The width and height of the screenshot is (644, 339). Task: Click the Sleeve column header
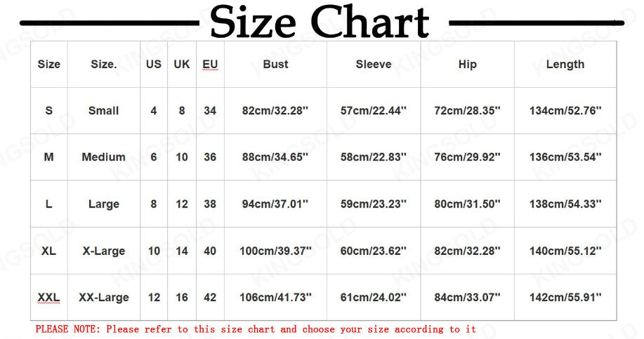click(374, 64)
